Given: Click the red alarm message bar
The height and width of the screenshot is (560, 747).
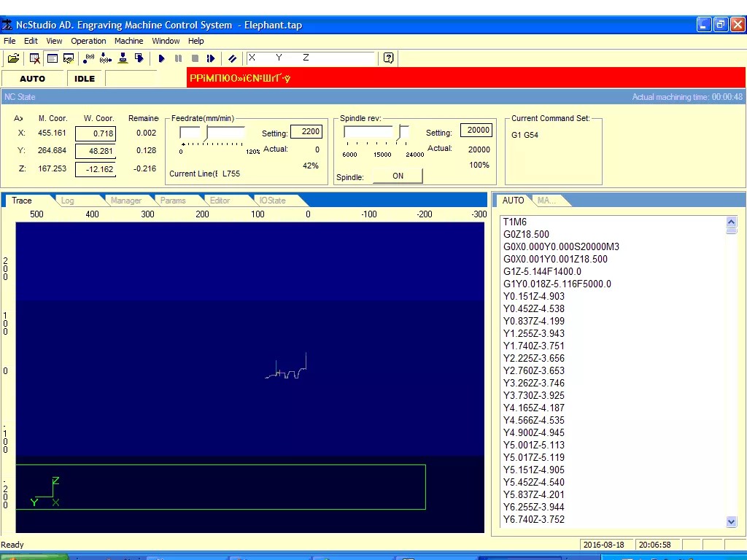Looking at the screenshot, I should tap(466, 77).
